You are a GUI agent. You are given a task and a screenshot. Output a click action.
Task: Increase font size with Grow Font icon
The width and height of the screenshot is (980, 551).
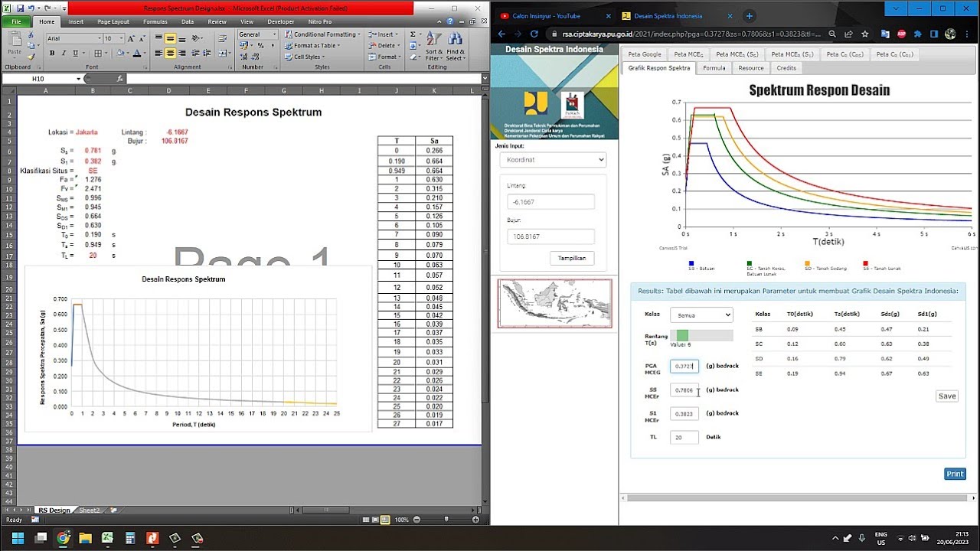click(132, 38)
